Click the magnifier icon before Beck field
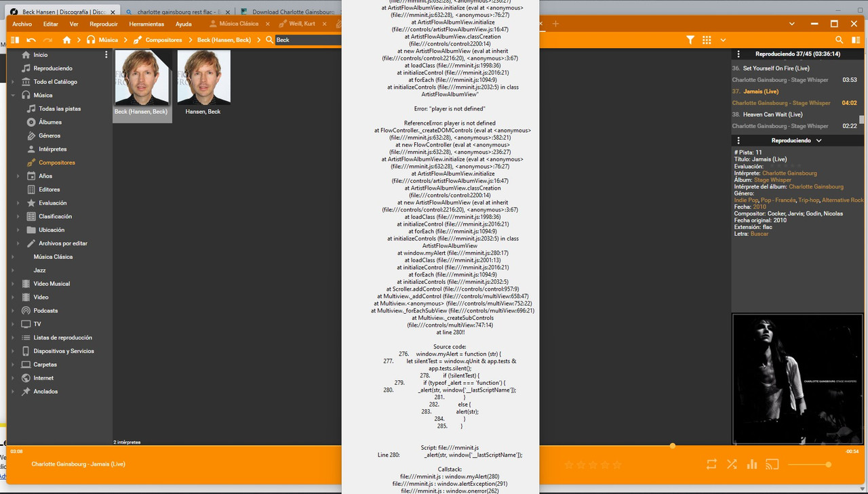The image size is (868, 494). (x=270, y=40)
